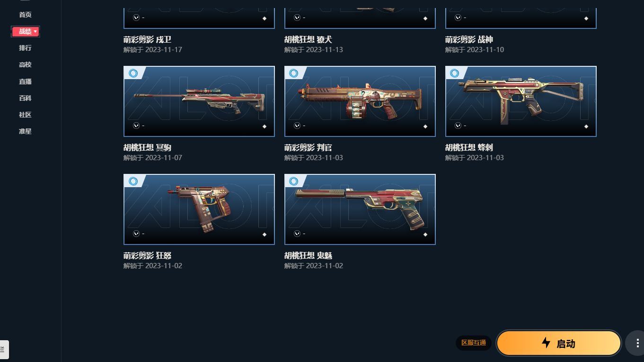Click the 区服互通 badge button

474,343
